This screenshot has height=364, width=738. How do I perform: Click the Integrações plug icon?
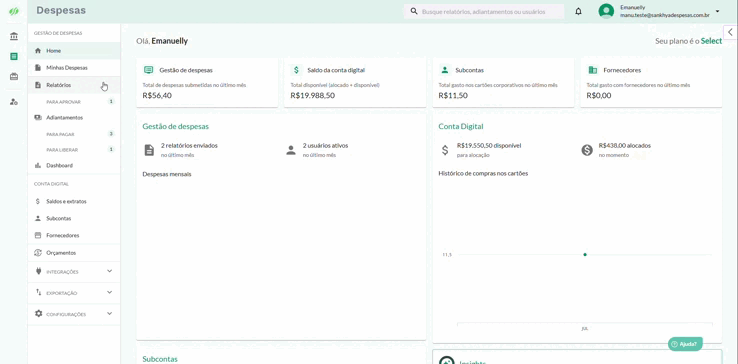(x=39, y=272)
